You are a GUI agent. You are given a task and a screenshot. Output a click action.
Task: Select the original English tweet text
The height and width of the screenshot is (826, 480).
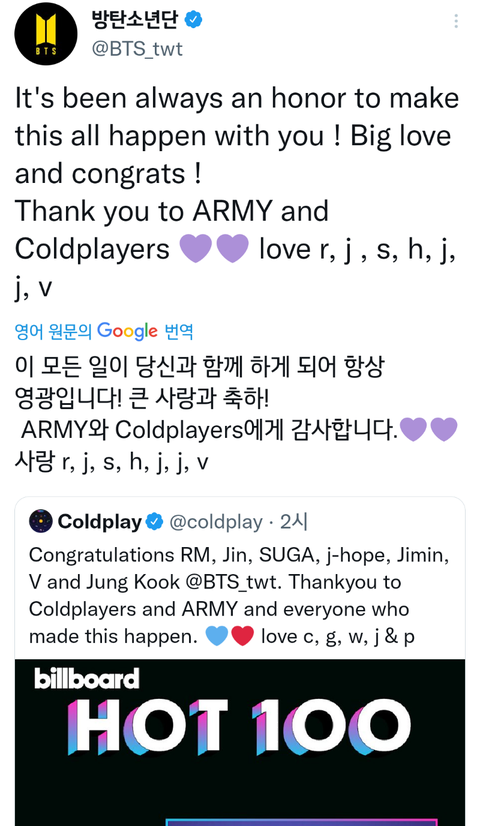pyautogui.click(x=237, y=193)
